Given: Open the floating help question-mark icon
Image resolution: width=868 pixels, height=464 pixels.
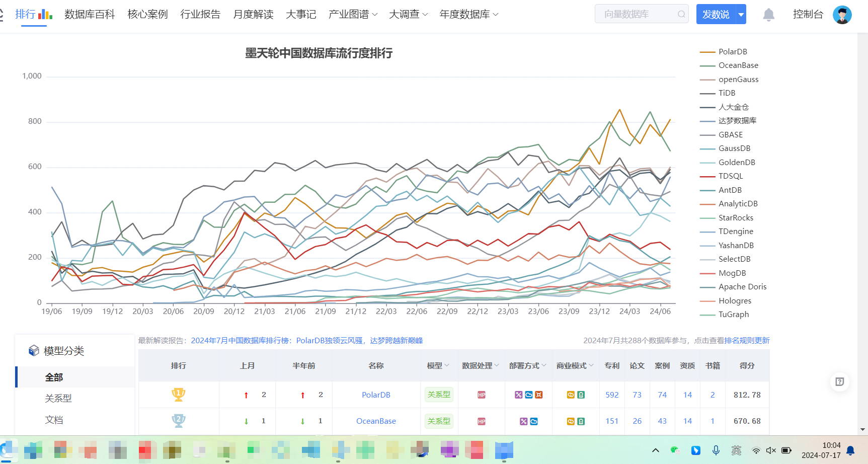Looking at the screenshot, I should coord(839,381).
